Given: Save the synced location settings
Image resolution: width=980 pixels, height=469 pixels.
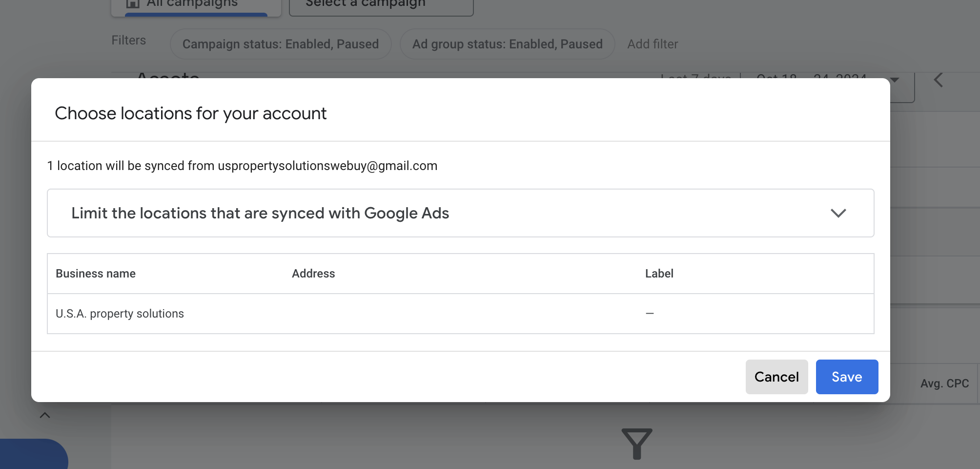Looking at the screenshot, I should click(847, 377).
